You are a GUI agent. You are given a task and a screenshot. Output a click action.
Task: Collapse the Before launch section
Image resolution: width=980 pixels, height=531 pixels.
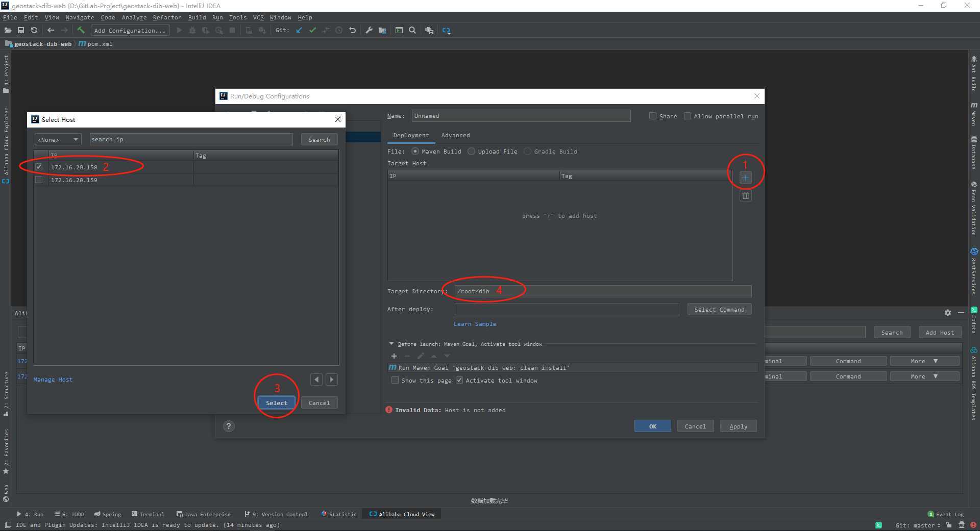click(391, 344)
